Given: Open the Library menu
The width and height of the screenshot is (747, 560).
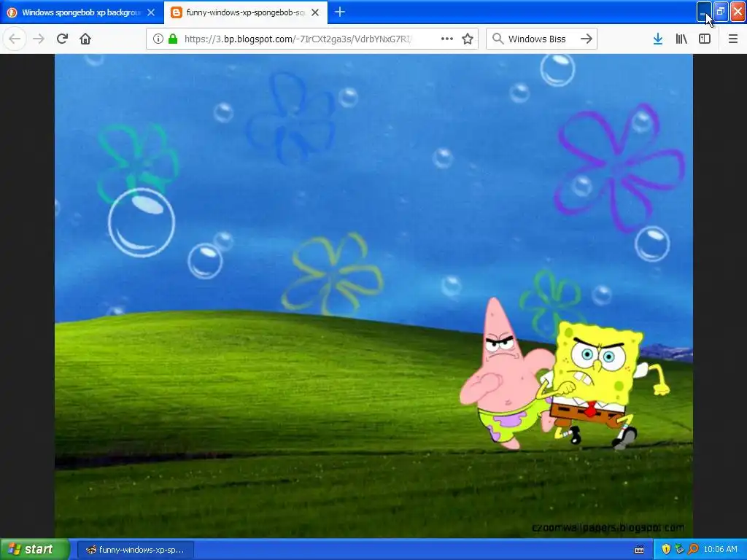Looking at the screenshot, I should coord(681,39).
